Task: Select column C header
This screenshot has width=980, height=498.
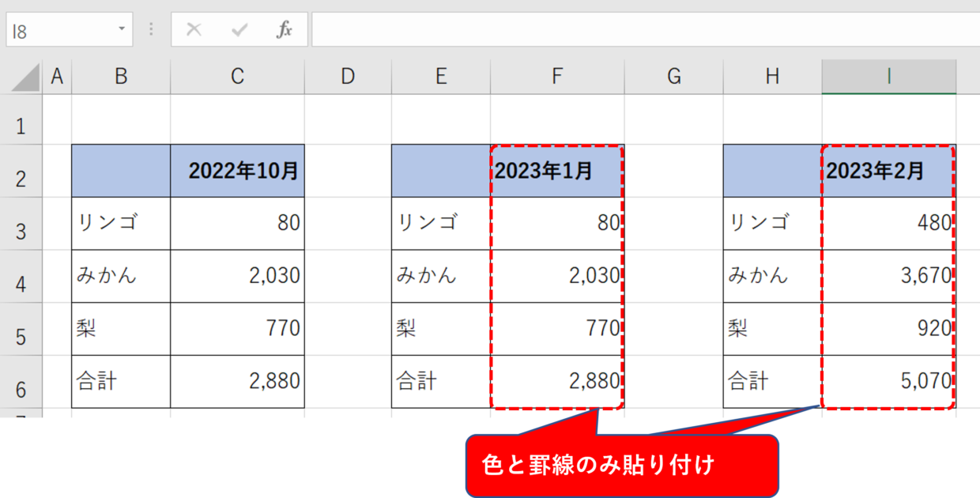Action: point(237,76)
